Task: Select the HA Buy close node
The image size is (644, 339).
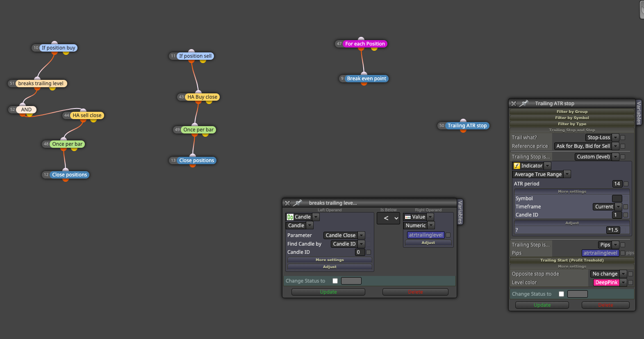Action: (203, 97)
